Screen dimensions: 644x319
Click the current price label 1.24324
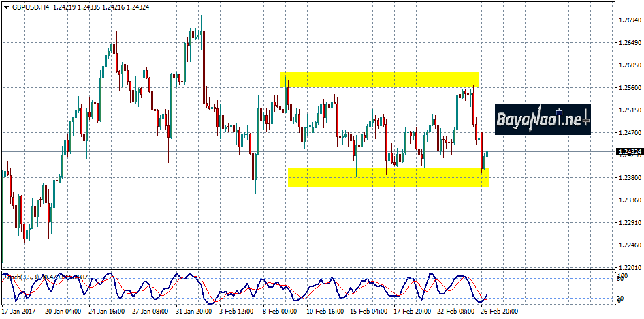629,153
